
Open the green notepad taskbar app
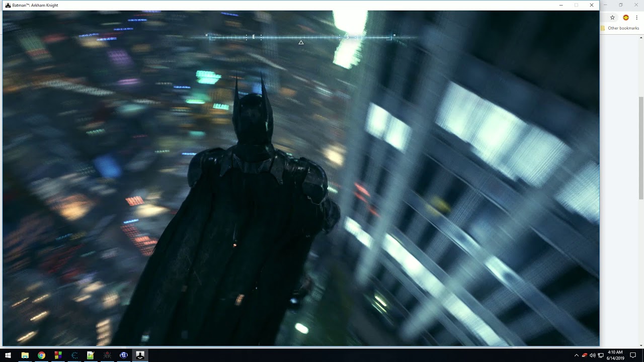(91, 355)
